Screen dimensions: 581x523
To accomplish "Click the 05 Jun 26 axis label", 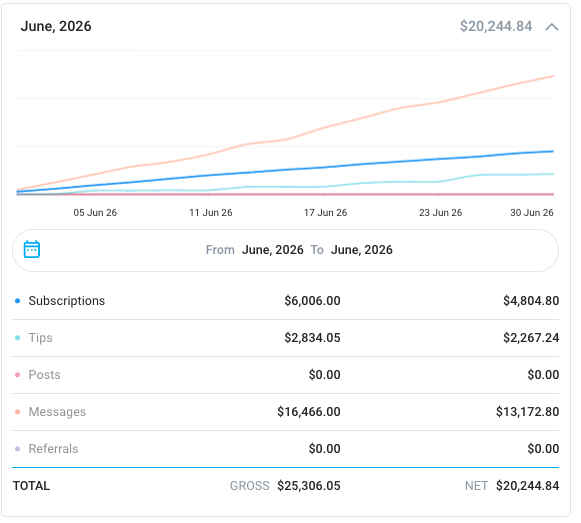I will click(x=95, y=213).
